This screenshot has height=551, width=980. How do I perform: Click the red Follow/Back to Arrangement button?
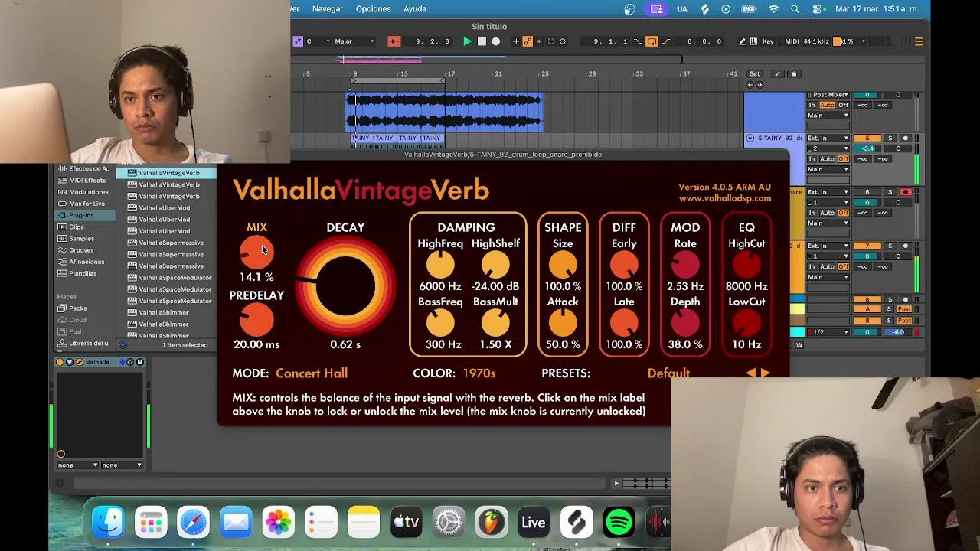(x=394, y=41)
